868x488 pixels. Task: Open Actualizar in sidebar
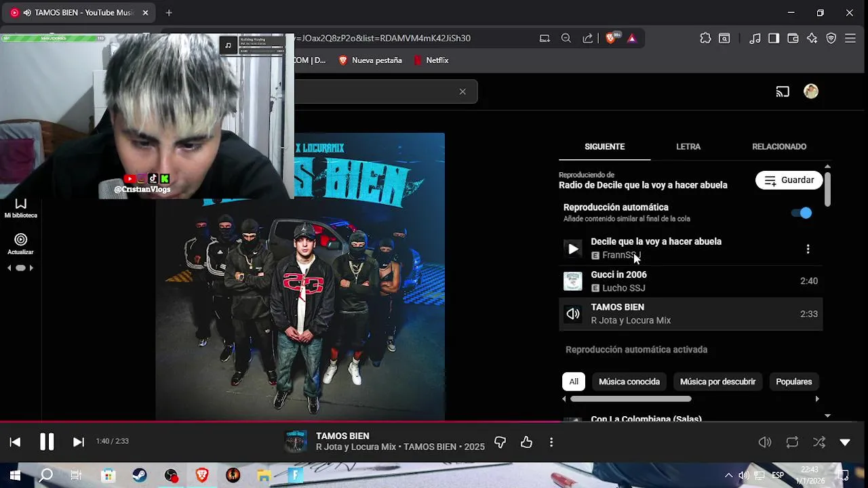(x=21, y=245)
